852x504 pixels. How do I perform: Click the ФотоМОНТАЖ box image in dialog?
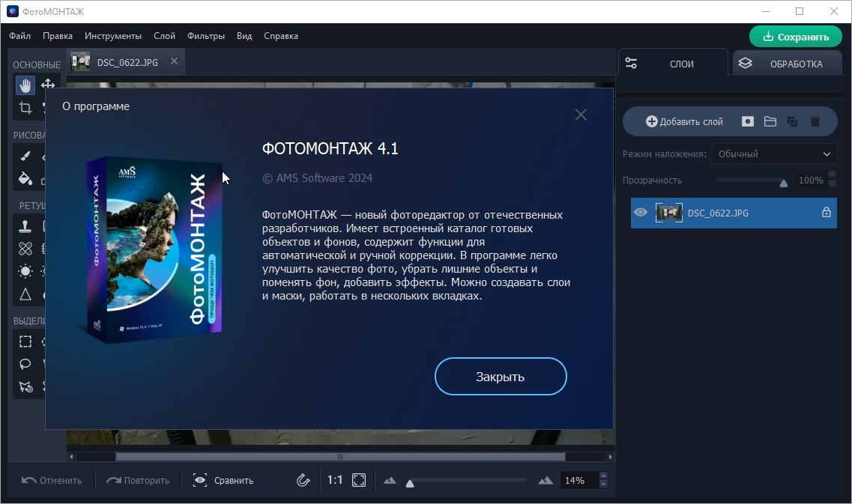[x=154, y=250]
